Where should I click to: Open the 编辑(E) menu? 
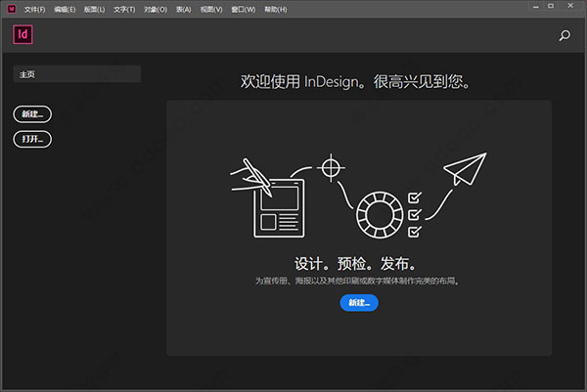click(65, 10)
